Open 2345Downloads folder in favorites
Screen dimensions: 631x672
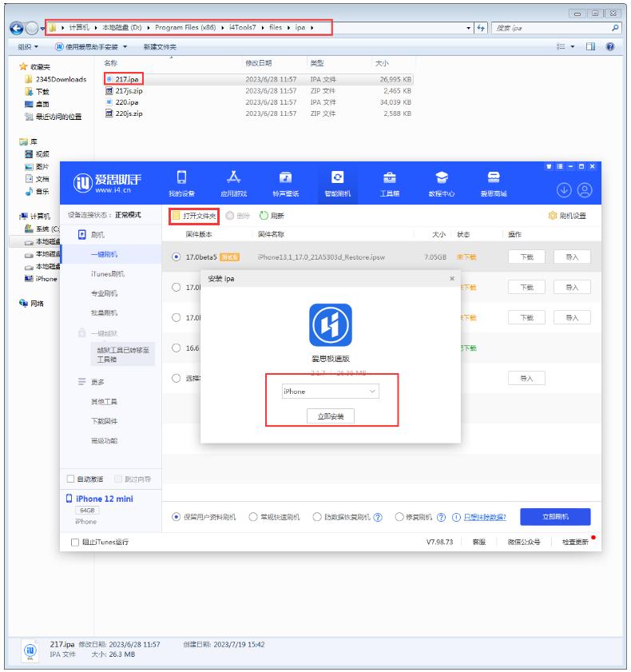click(56, 79)
